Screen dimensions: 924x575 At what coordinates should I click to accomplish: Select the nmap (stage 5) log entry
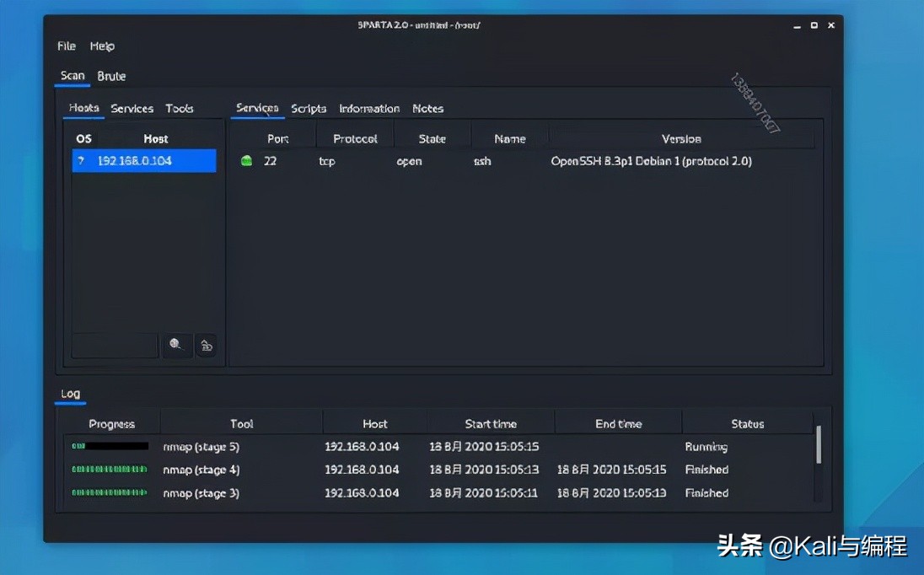[x=201, y=447]
